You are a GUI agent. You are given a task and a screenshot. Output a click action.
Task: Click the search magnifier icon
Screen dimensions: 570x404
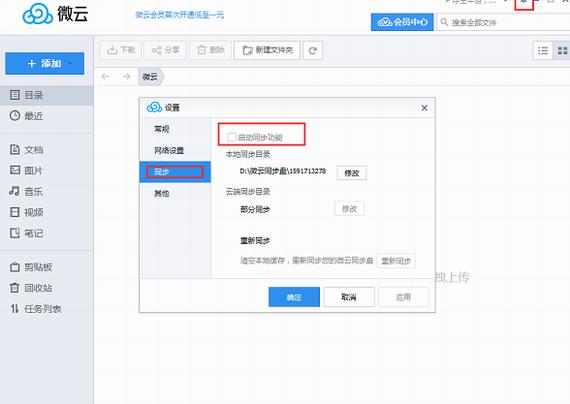coord(444,22)
